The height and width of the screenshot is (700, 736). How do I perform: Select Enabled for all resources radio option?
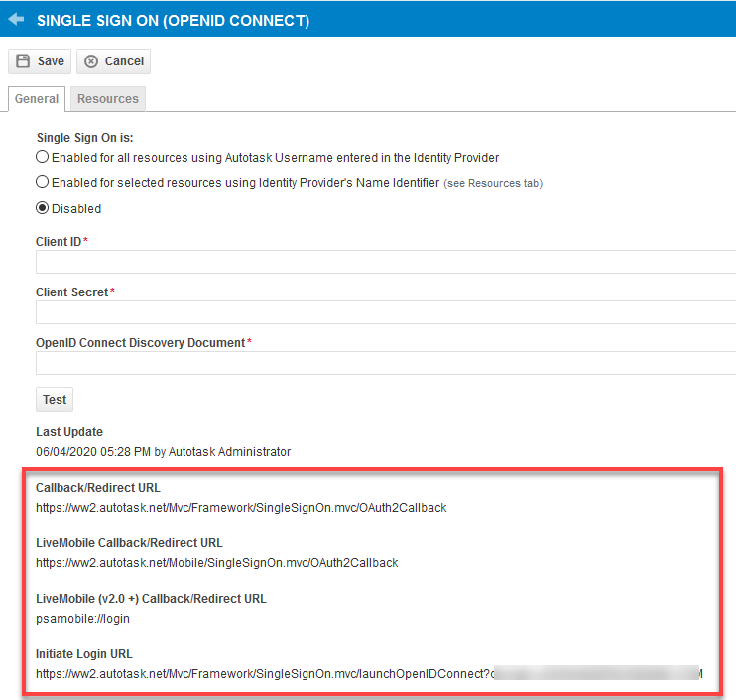(43, 157)
